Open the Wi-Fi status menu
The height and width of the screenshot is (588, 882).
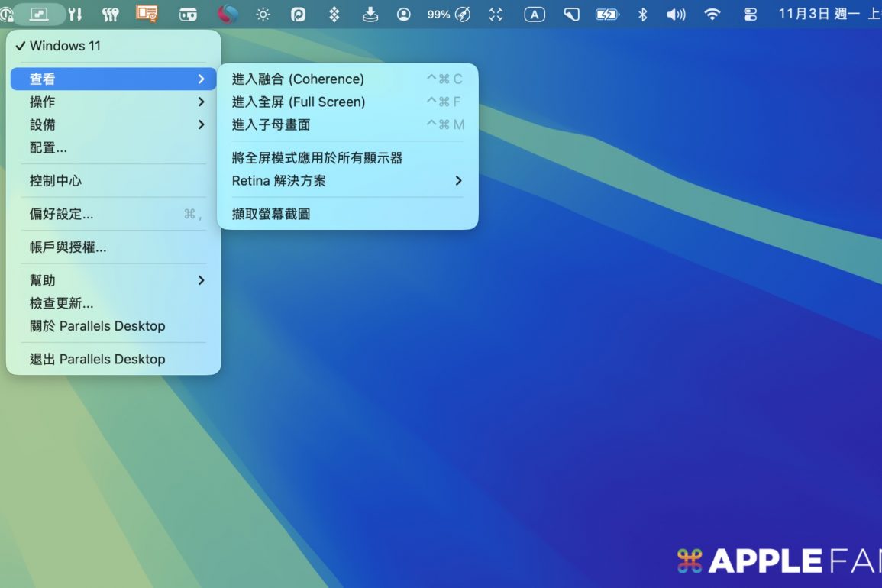point(712,15)
